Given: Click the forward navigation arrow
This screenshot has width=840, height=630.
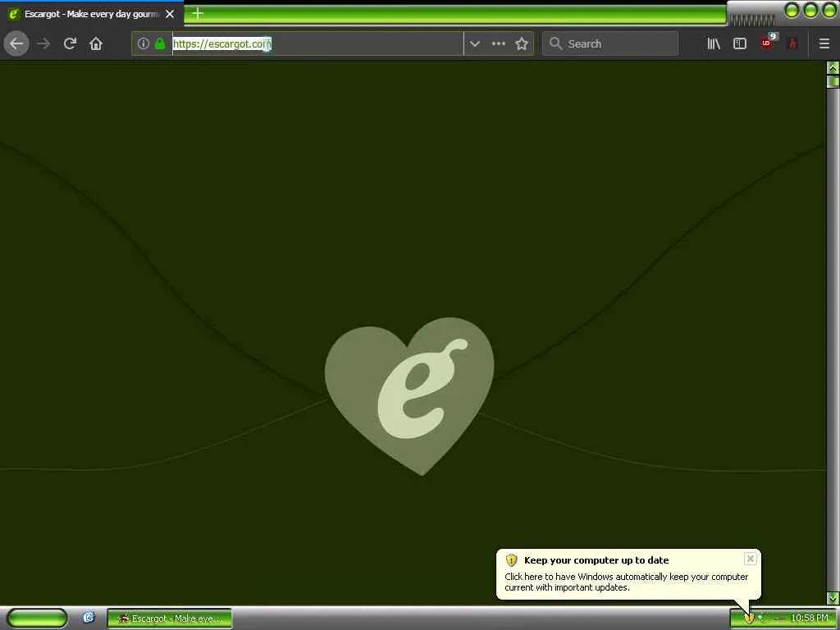Looking at the screenshot, I should click(44, 43).
